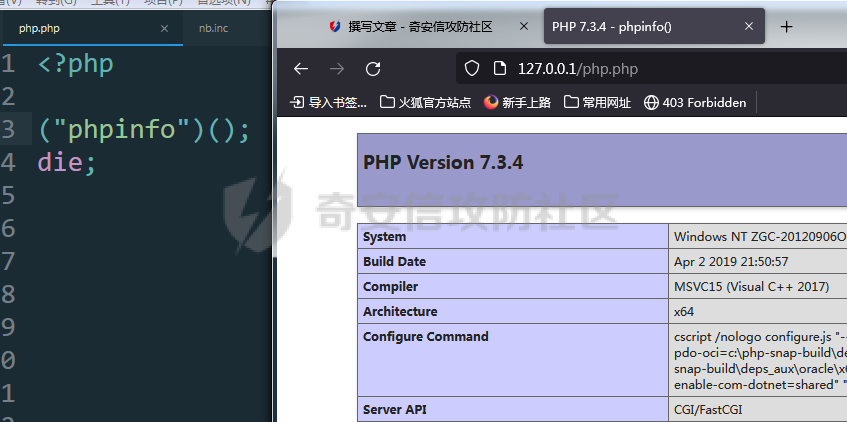Select the 撰写文章 - 奇安信攻防社区 browser tab
847x422 pixels.
[420, 26]
